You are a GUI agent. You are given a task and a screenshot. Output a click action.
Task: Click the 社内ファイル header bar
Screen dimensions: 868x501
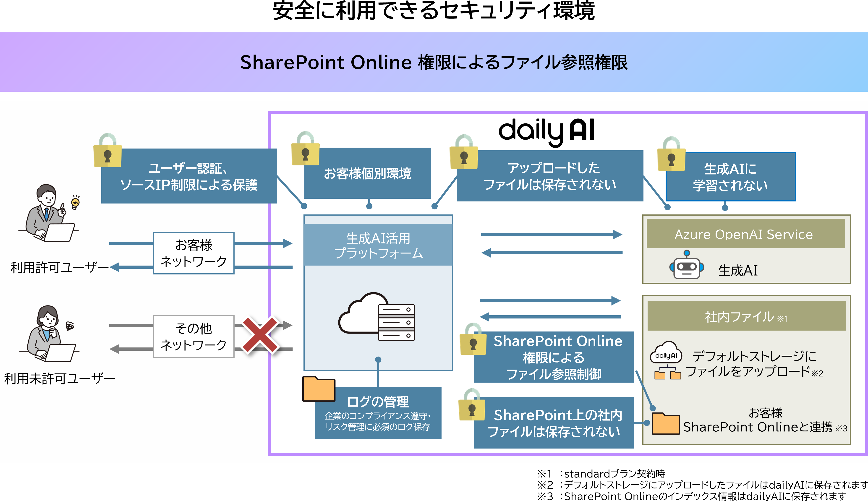[747, 316]
